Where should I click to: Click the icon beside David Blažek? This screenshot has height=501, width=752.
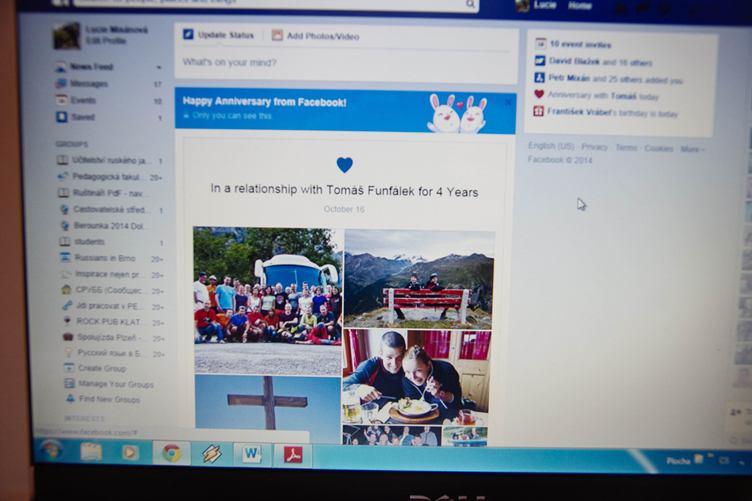tap(540, 60)
